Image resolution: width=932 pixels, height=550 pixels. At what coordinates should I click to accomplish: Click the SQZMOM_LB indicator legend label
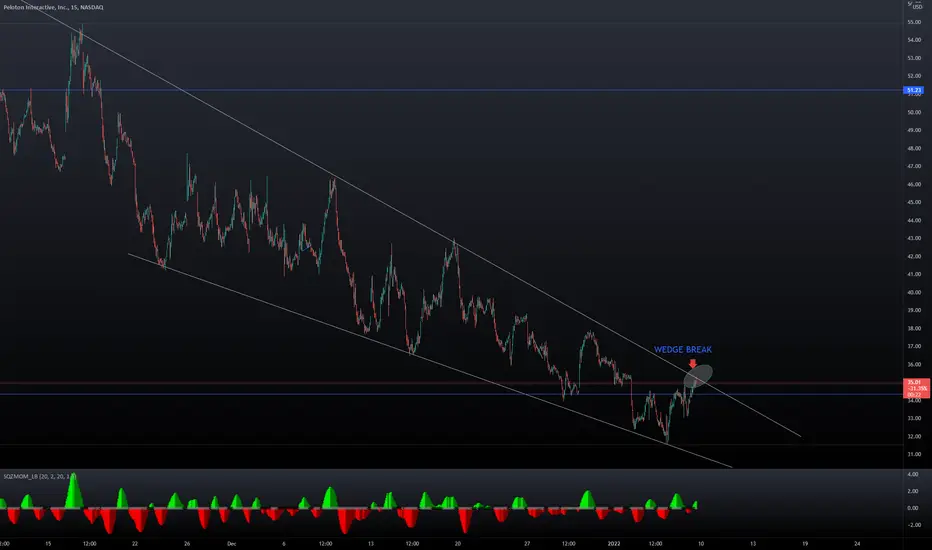(x=39, y=476)
